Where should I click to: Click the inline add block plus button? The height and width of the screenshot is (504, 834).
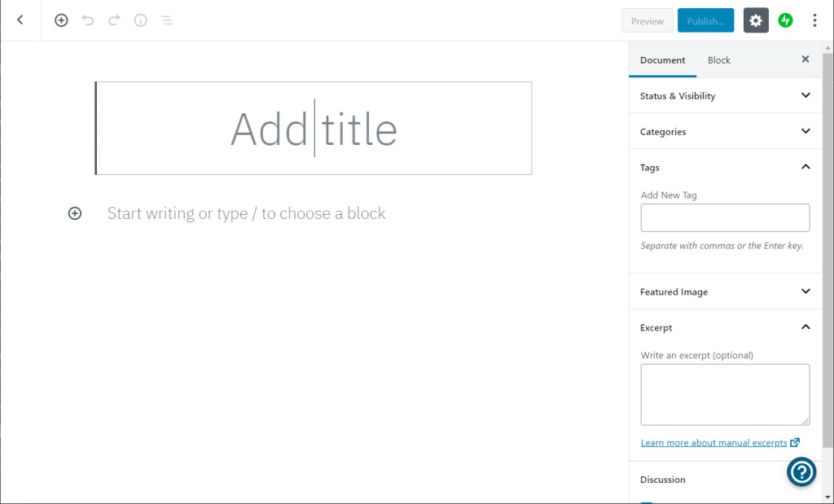(x=75, y=213)
